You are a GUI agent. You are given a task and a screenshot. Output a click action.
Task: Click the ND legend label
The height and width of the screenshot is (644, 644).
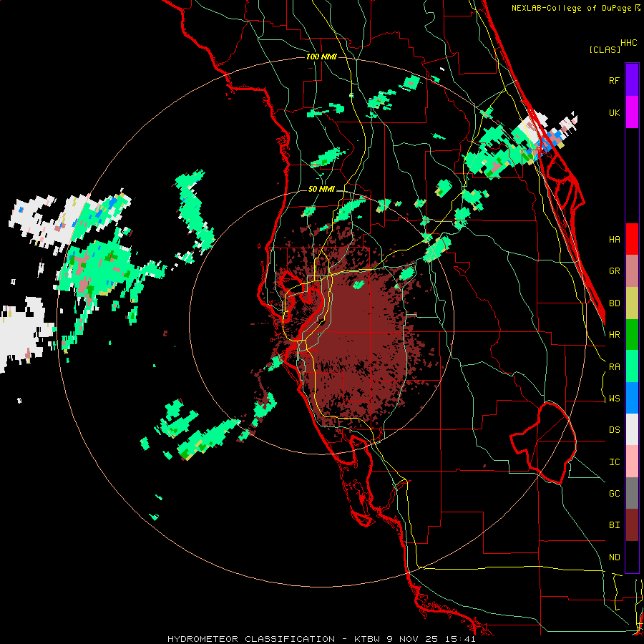[x=614, y=557]
